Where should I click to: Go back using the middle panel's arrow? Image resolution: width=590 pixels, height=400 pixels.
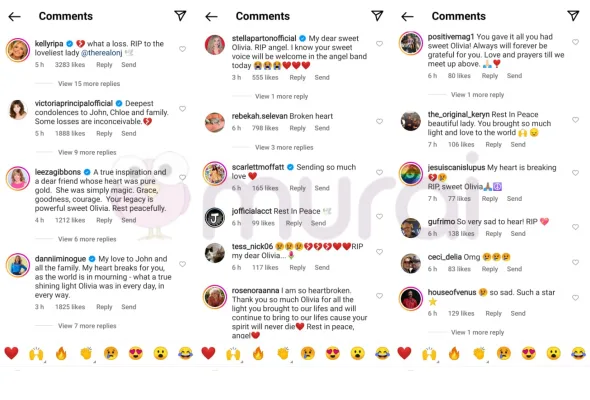(x=211, y=16)
